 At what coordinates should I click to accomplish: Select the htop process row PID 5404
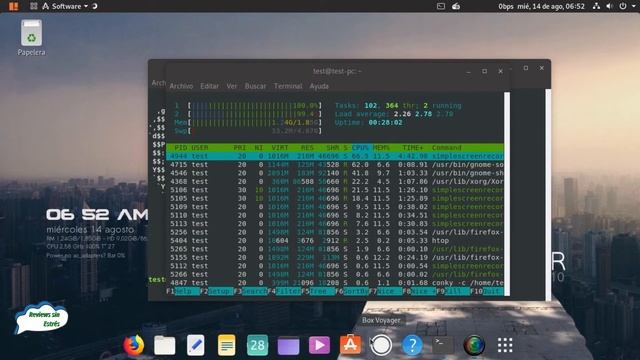[x=335, y=241]
